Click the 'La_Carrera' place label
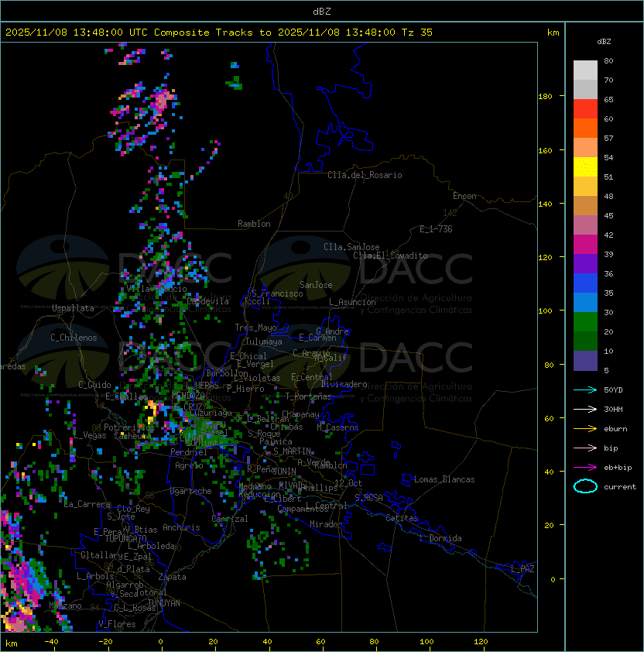 pos(87,504)
